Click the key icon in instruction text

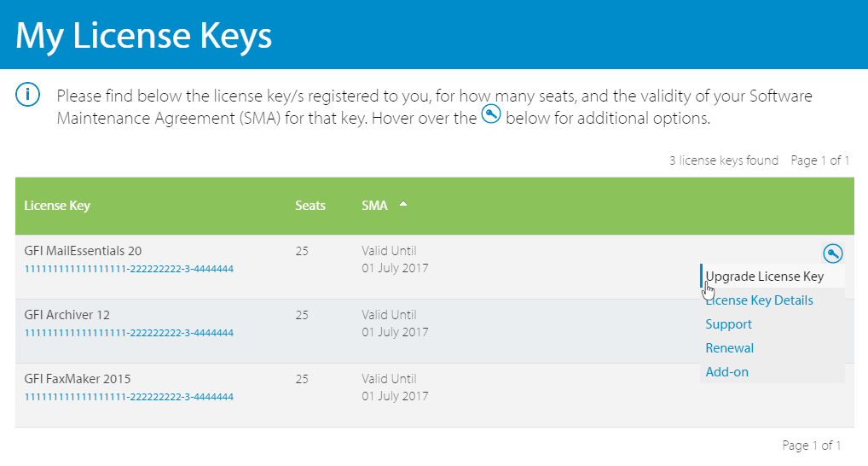point(491,114)
